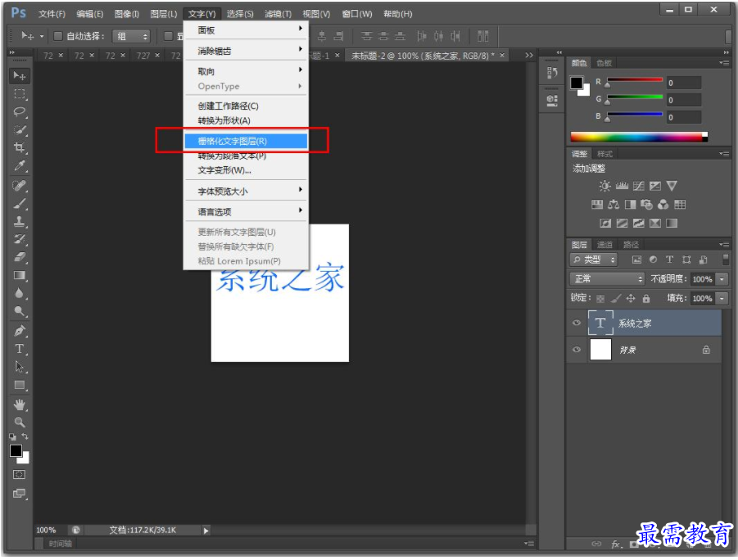Expand the 消除锯齿 submenu
The image size is (738, 560).
pyautogui.click(x=246, y=51)
